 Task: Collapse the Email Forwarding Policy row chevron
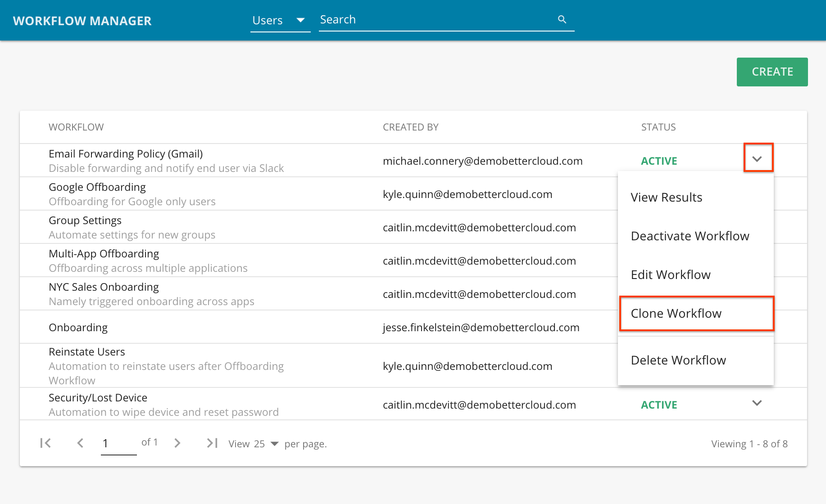pos(758,158)
